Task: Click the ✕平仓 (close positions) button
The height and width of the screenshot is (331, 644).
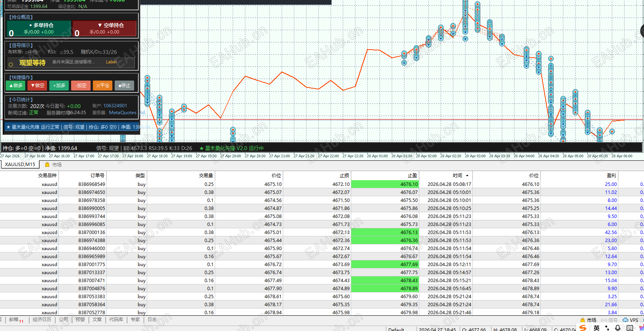Action: 103,86
